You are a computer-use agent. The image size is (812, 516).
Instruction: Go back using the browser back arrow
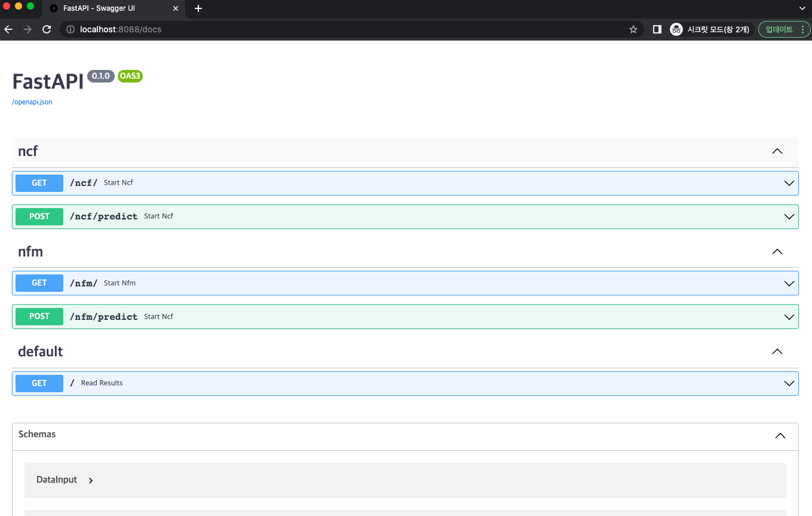coord(8,29)
